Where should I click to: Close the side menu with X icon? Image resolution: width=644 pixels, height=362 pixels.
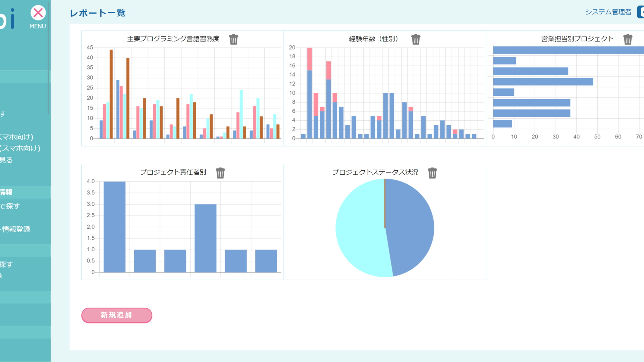pyautogui.click(x=38, y=13)
